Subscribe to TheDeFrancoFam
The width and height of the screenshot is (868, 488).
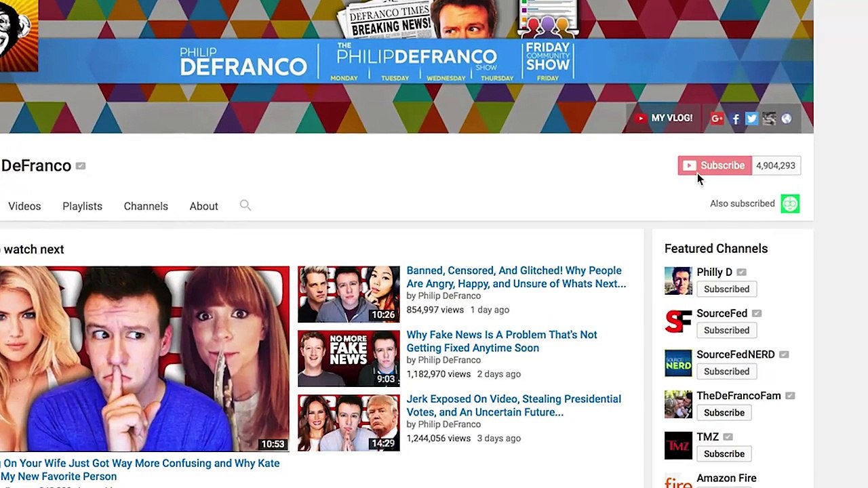tap(724, 413)
